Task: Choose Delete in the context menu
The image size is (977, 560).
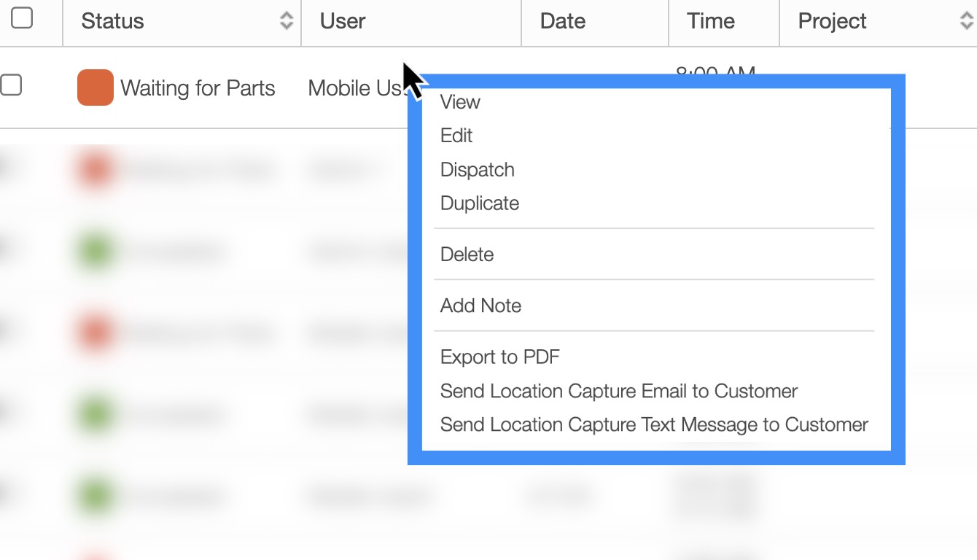Action: [467, 254]
